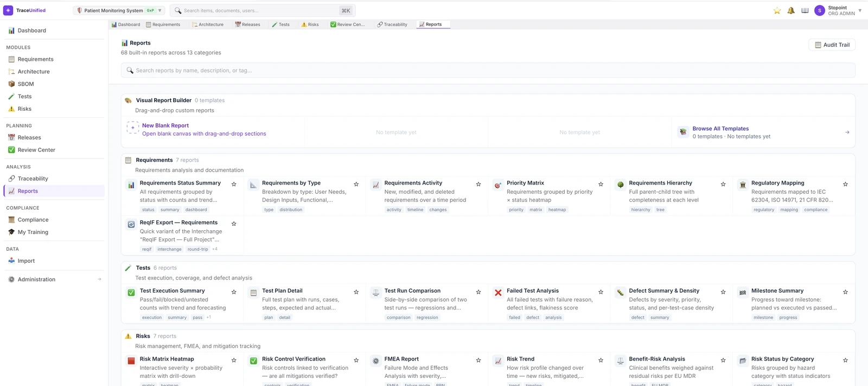Favorite the Requirements by Type report

point(356,184)
